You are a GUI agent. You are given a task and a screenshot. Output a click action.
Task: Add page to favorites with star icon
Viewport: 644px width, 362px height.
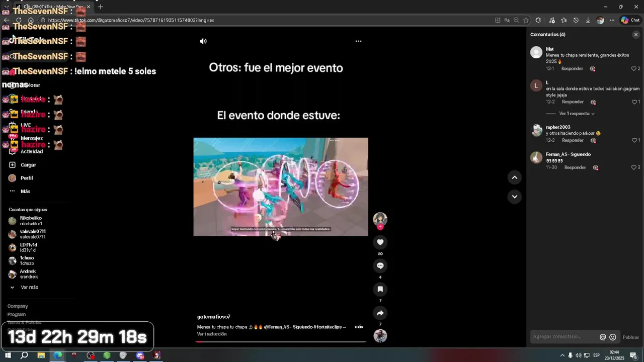[x=526, y=20]
